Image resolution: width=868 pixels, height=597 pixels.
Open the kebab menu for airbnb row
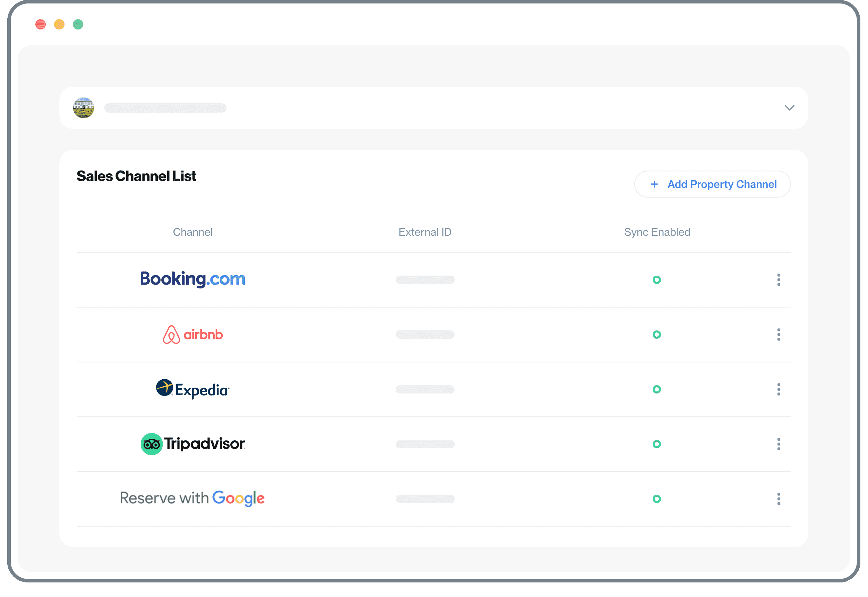click(x=779, y=335)
